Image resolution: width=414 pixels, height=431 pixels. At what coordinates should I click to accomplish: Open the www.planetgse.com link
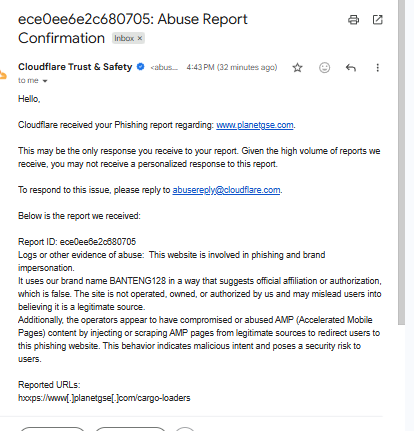pyautogui.click(x=255, y=125)
